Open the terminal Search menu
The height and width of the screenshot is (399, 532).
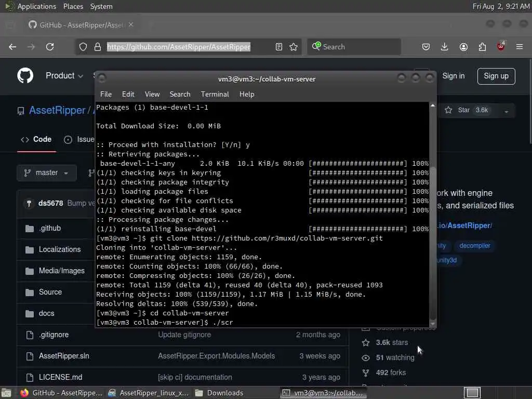[180, 95]
